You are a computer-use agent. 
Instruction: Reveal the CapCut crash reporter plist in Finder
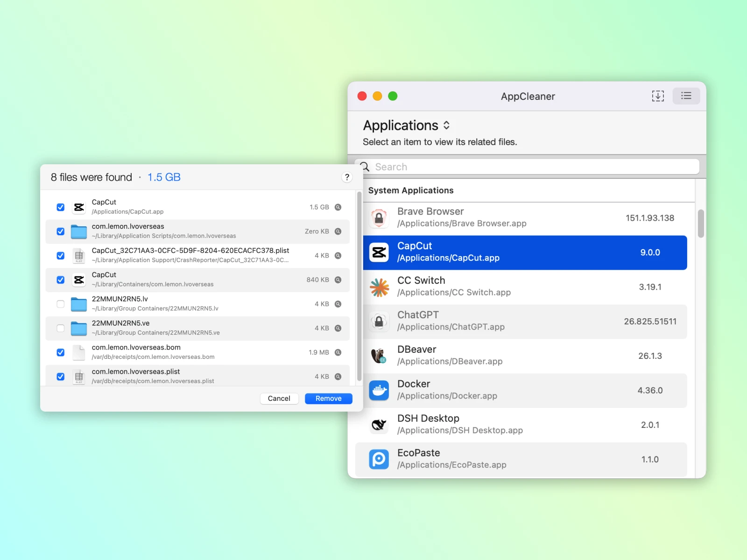[x=338, y=256]
